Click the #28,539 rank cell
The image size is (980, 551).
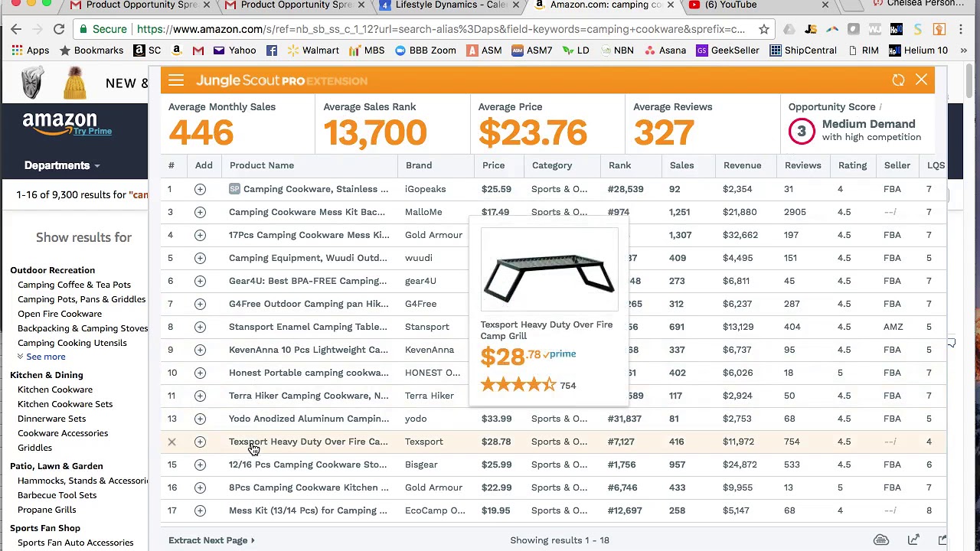[625, 189]
